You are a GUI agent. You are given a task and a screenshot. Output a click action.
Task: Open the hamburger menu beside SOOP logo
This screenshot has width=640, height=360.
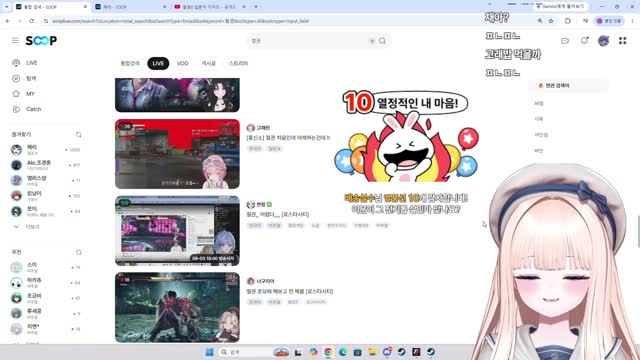coord(15,40)
